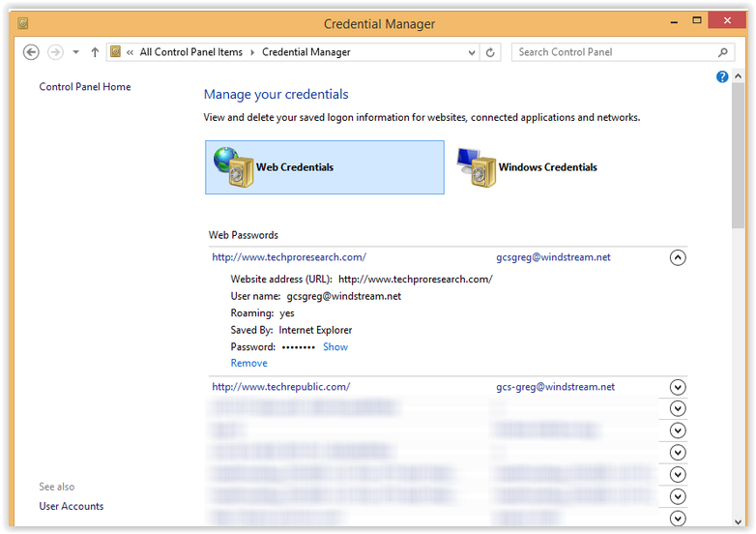Open the blue Help question mark icon
This screenshot has width=756, height=534.
coord(722,76)
